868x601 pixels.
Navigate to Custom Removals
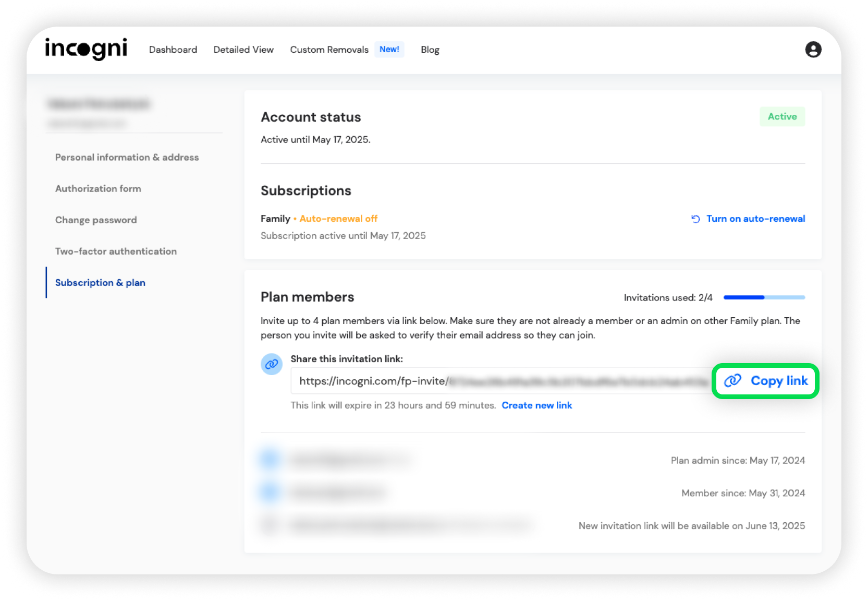(x=329, y=50)
